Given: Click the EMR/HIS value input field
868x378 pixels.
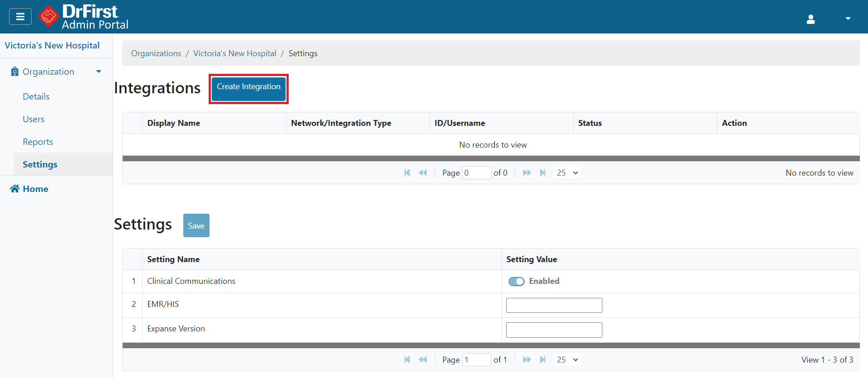Looking at the screenshot, I should click(x=554, y=306).
